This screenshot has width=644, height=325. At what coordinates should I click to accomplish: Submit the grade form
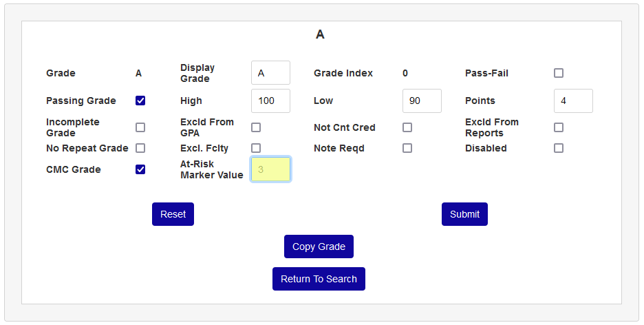464,214
